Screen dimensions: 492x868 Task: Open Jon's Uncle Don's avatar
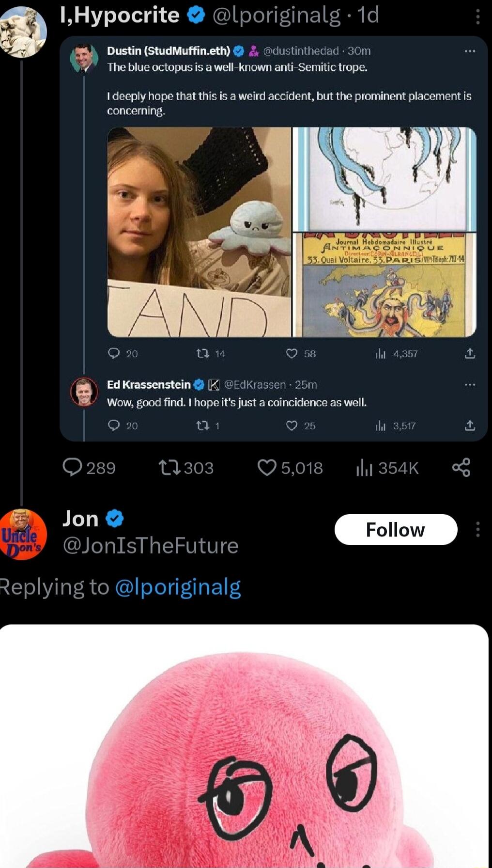click(x=23, y=534)
